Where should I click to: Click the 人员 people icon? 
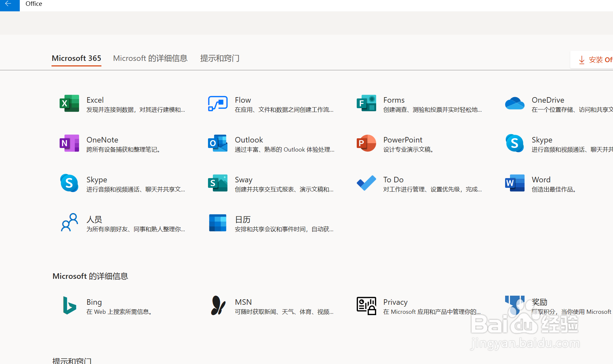pyautogui.click(x=69, y=223)
